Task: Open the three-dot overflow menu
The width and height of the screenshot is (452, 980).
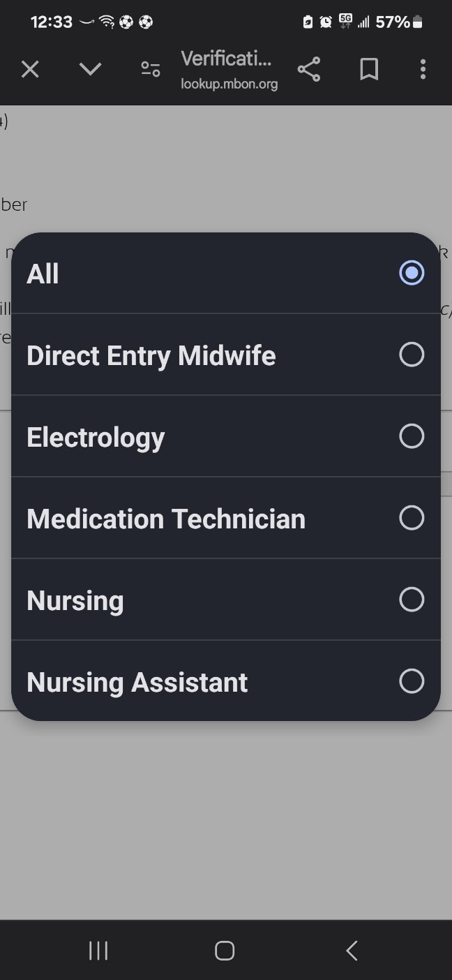Action: (x=423, y=69)
